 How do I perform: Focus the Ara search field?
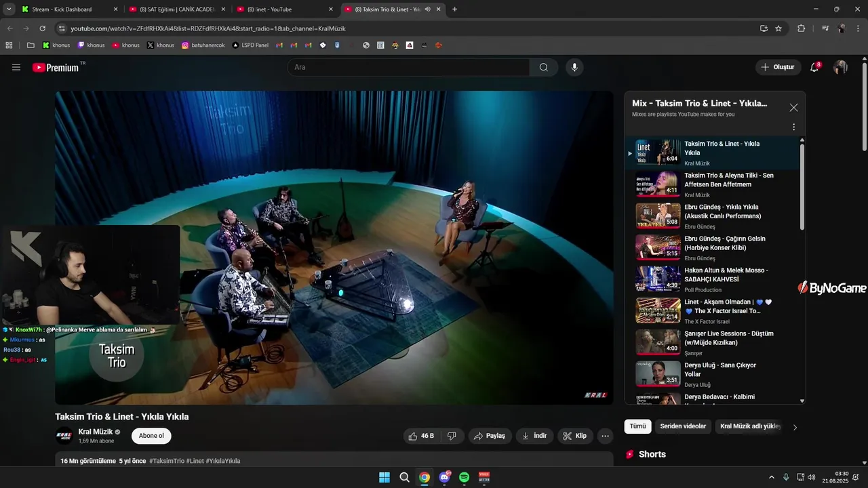tap(408, 67)
